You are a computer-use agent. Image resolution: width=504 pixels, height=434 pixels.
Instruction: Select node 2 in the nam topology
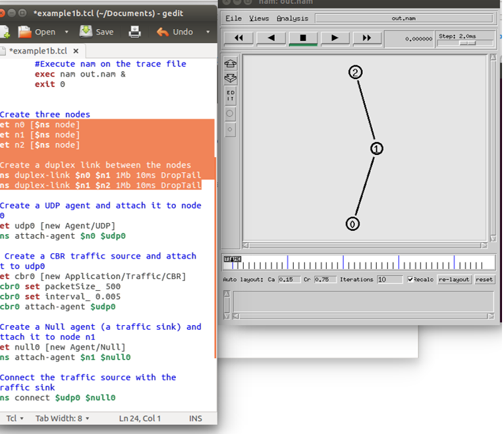[355, 72]
